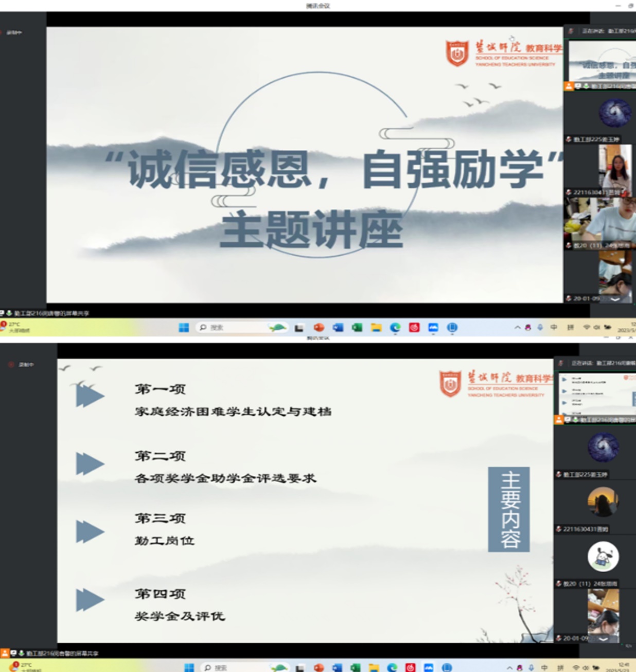Open the red music app in lower taskbar
This screenshot has width=636, height=672.
[x=411, y=667]
